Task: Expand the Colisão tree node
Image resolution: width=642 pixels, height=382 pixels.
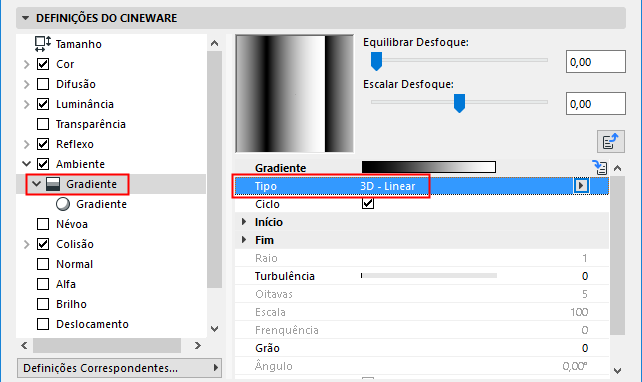Action: click(x=27, y=244)
